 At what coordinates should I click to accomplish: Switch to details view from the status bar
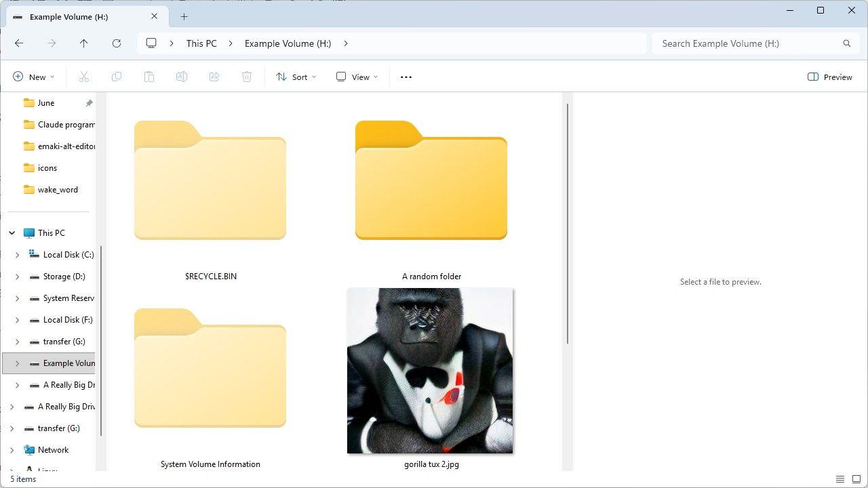tap(840, 479)
